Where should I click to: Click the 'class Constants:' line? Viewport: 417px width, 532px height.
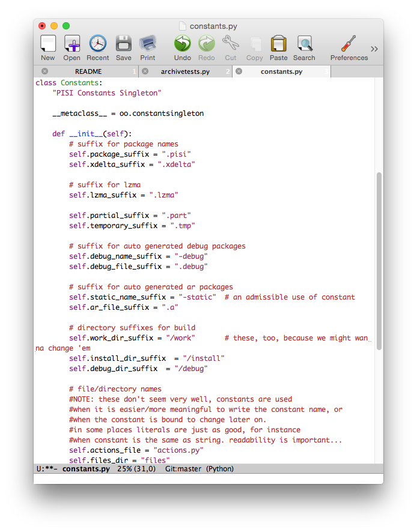point(69,83)
